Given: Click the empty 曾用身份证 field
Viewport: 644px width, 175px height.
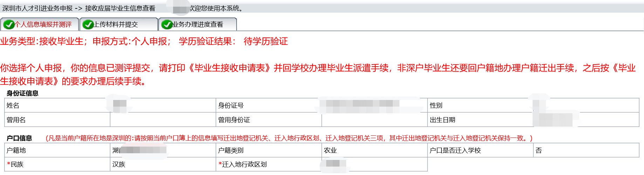Looking at the screenshot, I should (x=375, y=120).
